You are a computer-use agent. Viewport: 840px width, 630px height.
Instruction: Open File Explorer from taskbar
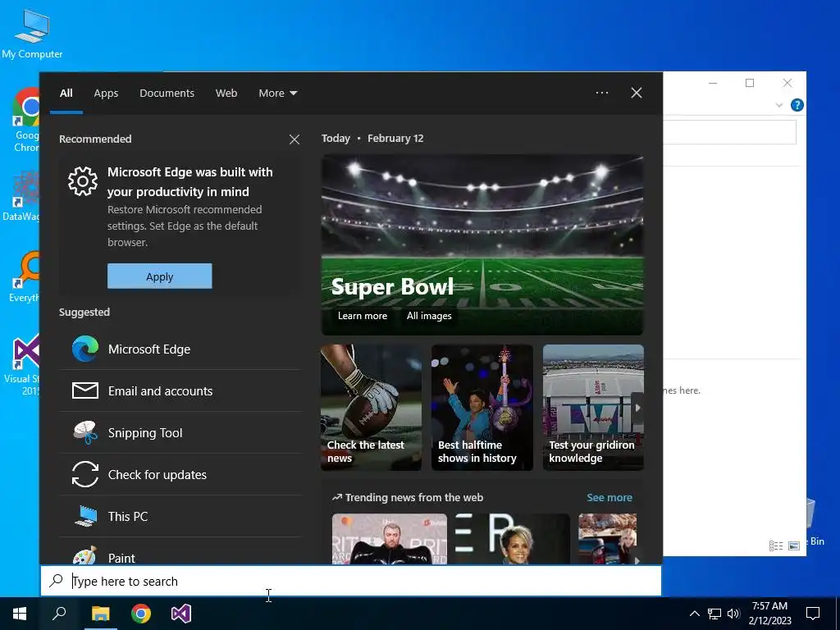pos(100,614)
